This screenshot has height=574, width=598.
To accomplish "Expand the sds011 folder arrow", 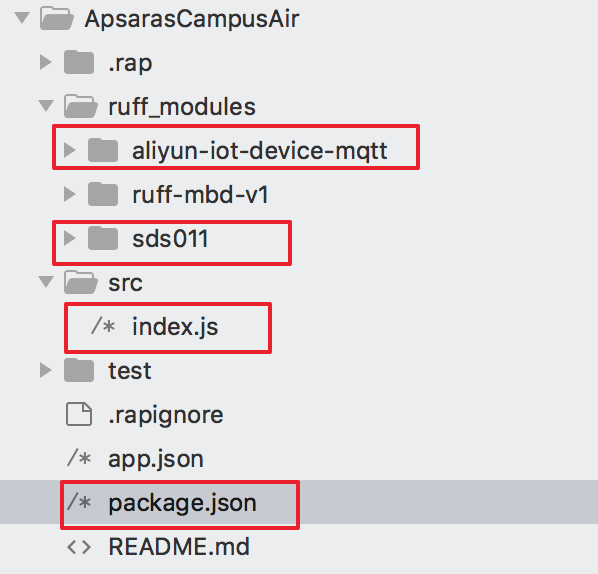I will coord(69,238).
